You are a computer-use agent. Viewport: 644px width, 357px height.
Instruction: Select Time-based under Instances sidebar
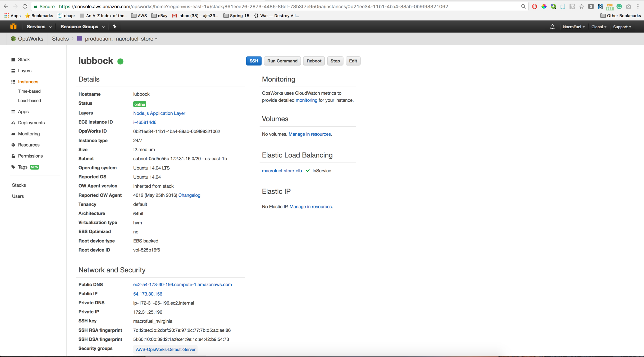[29, 91]
